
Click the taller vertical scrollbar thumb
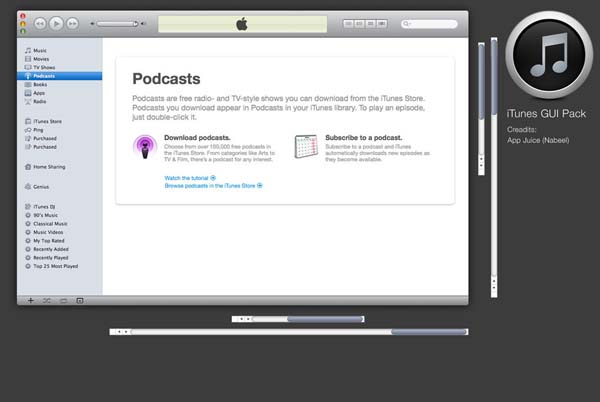pyautogui.click(x=494, y=77)
